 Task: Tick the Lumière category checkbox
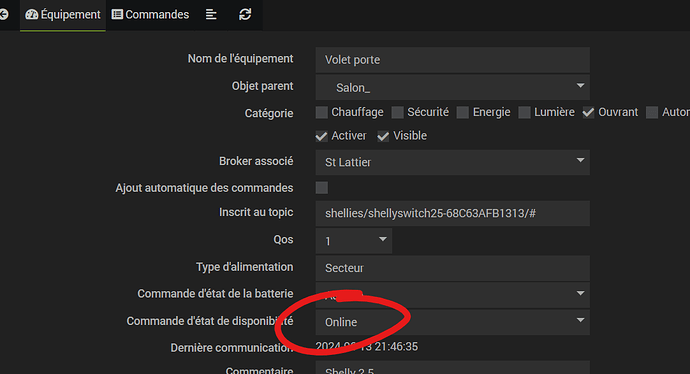(x=524, y=113)
